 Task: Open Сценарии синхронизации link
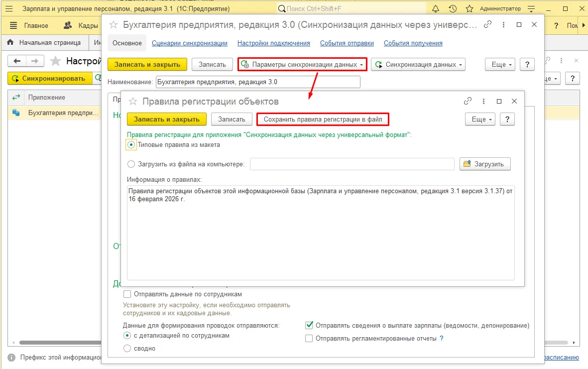pyautogui.click(x=189, y=43)
